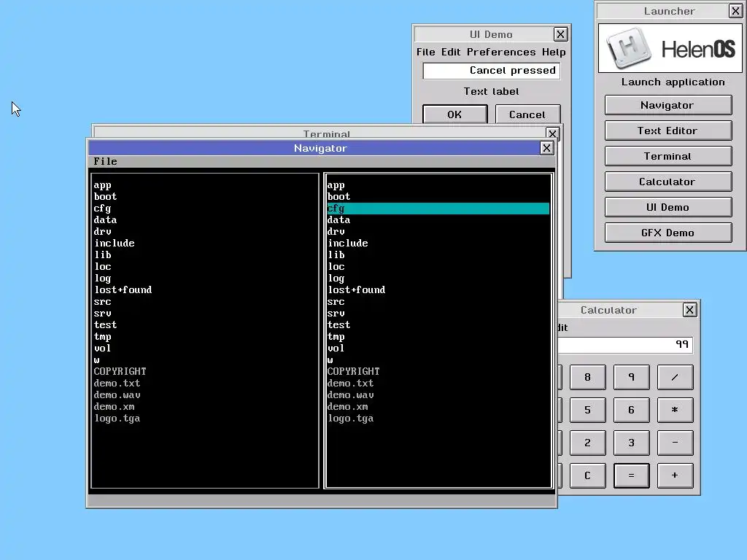Select 'boot' in left Navigator panel
747x560 pixels.
click(x=205, y=197)
